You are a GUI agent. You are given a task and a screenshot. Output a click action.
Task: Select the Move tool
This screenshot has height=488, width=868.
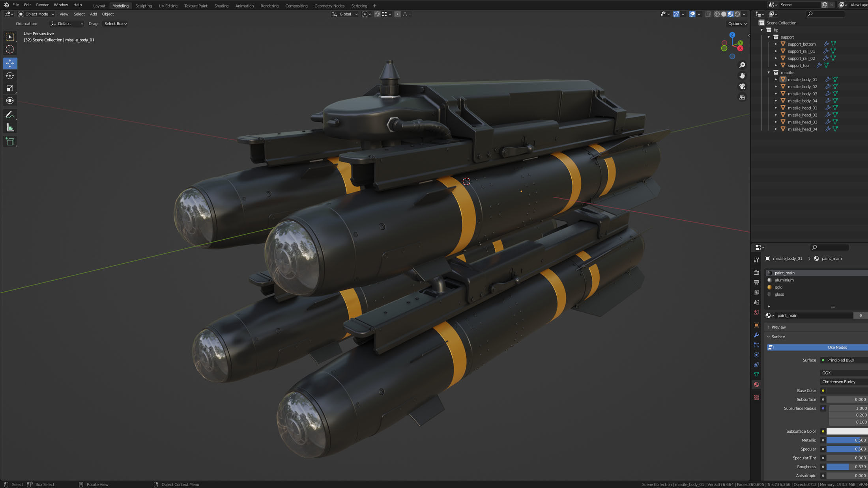(x=10, y=63)
